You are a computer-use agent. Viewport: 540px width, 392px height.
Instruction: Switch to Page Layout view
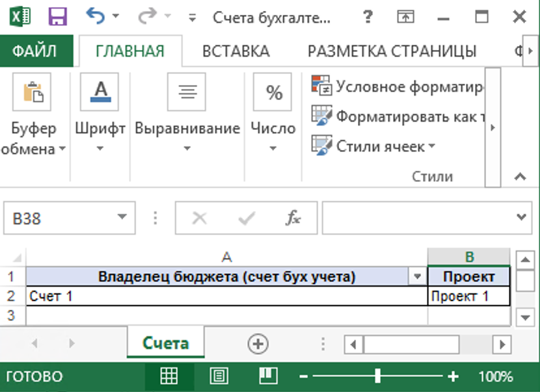point(219,376)
